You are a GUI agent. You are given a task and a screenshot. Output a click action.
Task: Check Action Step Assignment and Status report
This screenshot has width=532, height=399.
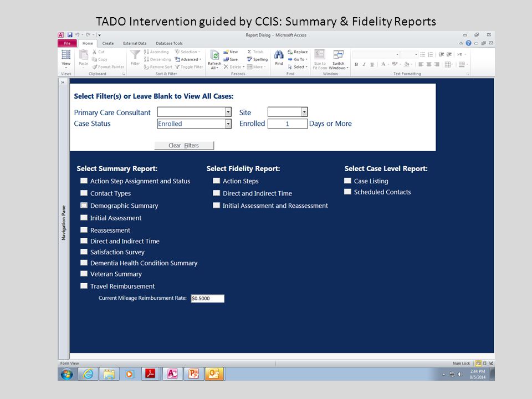[84, 181]
